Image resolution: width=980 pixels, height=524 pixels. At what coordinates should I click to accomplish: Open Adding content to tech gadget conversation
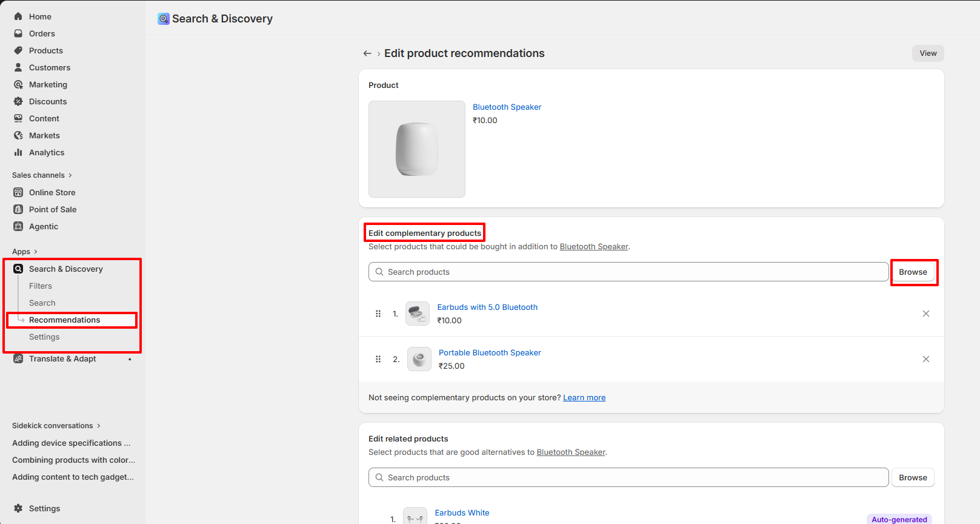pyautogui.click(x=73, y=477)
